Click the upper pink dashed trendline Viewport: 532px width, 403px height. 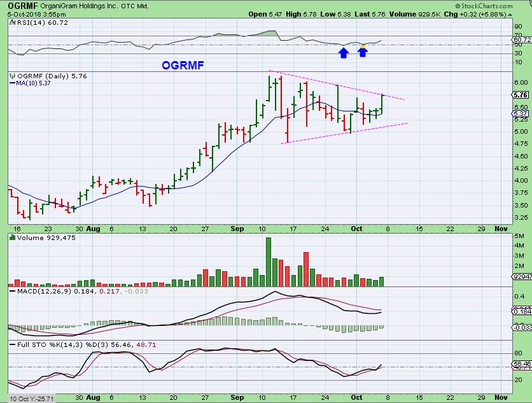(337, 85)
